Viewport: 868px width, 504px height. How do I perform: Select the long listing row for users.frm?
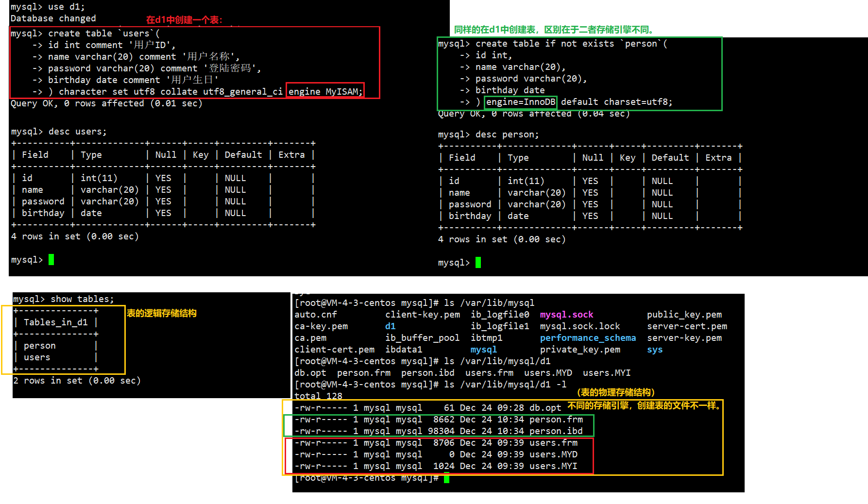tap(436, 443)
